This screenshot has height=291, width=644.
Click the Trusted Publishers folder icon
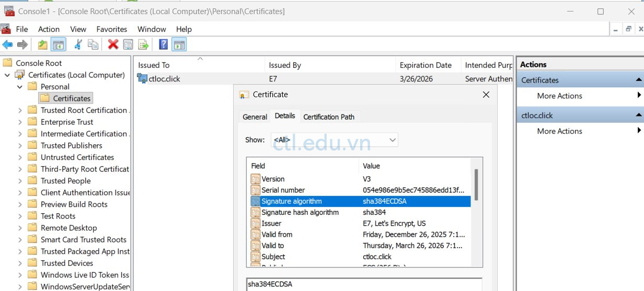(x=32, y=145)
